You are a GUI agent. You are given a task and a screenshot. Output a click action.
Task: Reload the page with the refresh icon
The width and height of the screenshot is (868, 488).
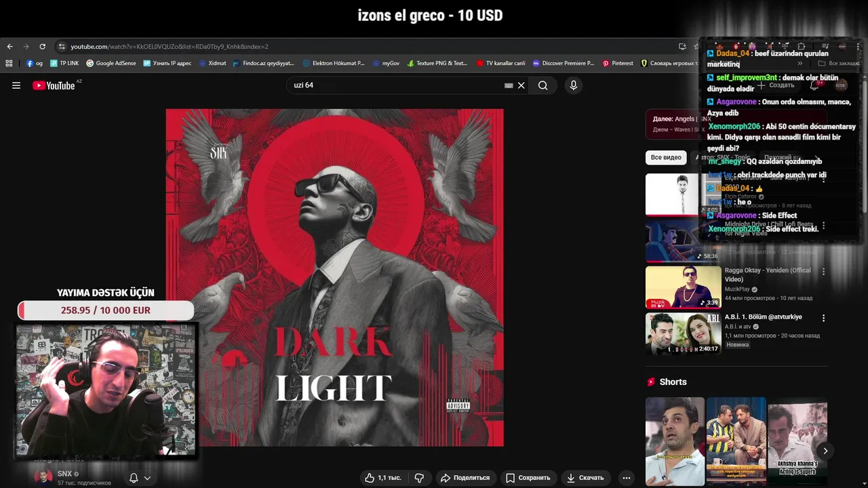[x=42, y=47]
